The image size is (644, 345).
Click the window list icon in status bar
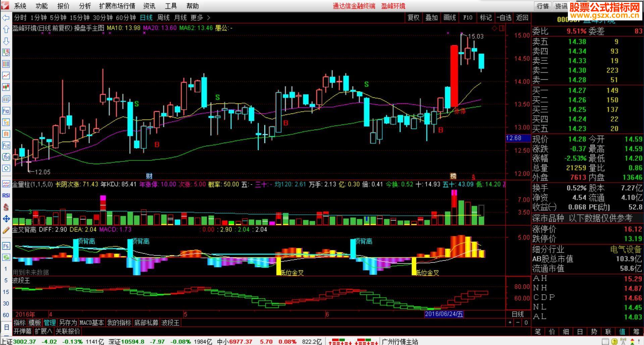click(605, 342)
